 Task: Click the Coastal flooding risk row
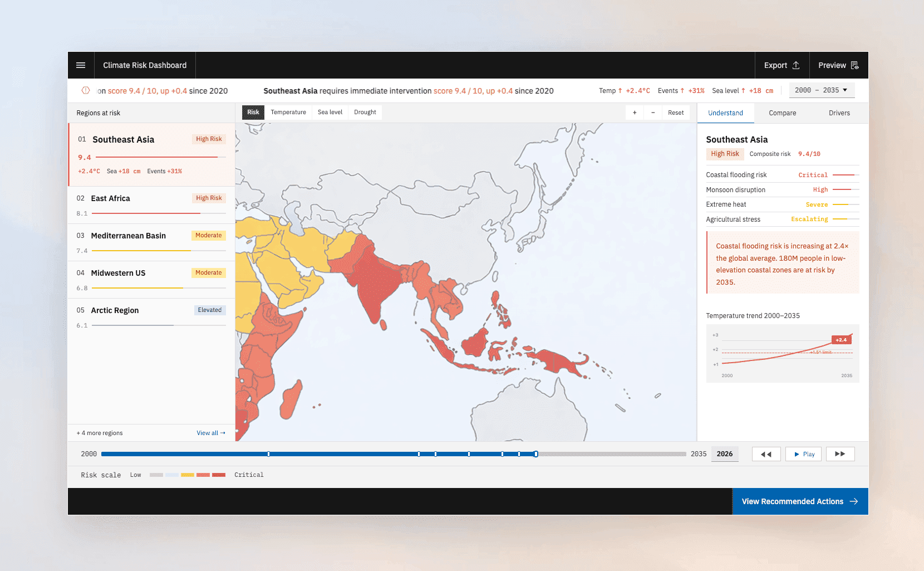tap(783, 175)
